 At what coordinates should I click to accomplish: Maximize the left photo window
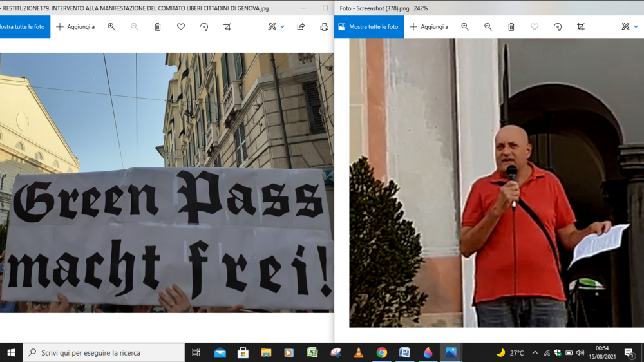325,8
